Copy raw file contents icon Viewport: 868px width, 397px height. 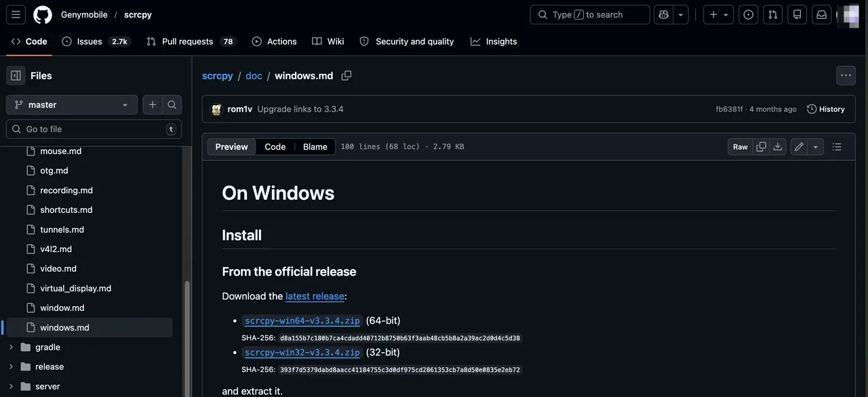pos(762,147)
